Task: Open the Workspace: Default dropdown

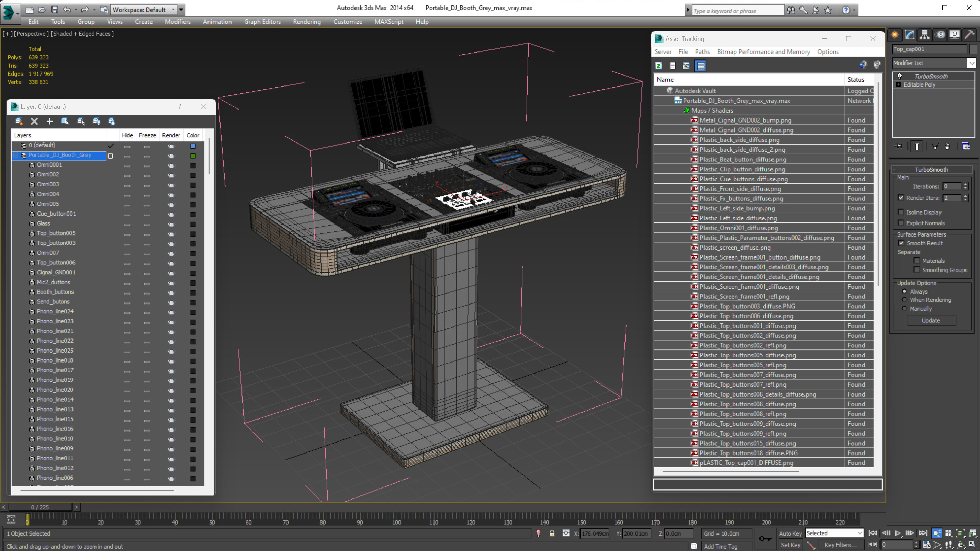Action: [x=144, y=10]
